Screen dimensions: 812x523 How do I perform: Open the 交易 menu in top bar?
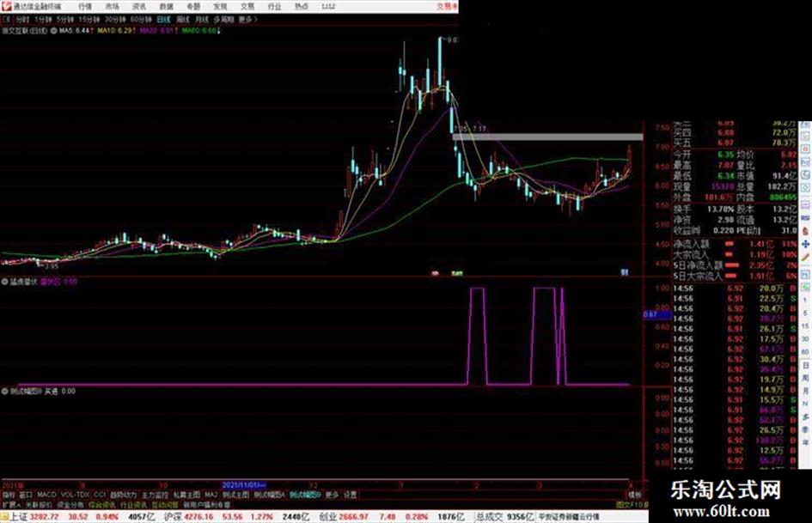(247, 6)
